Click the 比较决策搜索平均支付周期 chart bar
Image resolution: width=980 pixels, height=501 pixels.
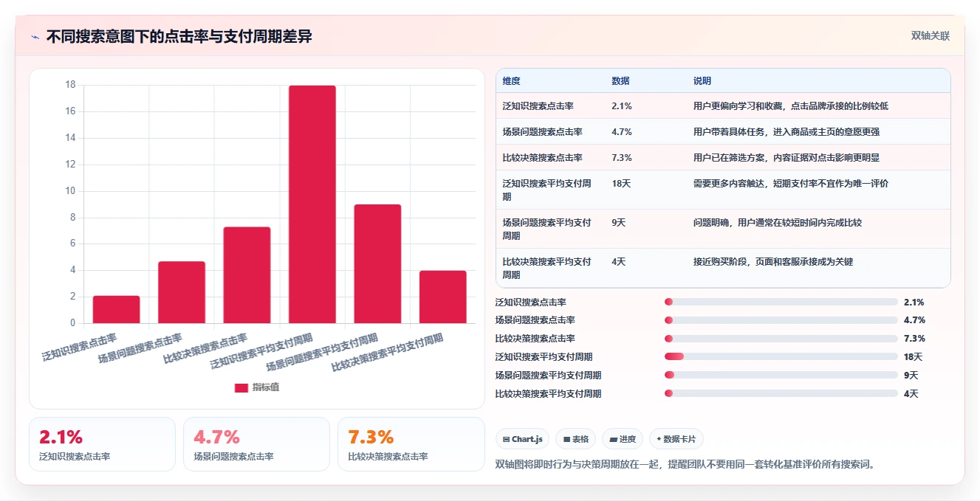pos(443,297)
